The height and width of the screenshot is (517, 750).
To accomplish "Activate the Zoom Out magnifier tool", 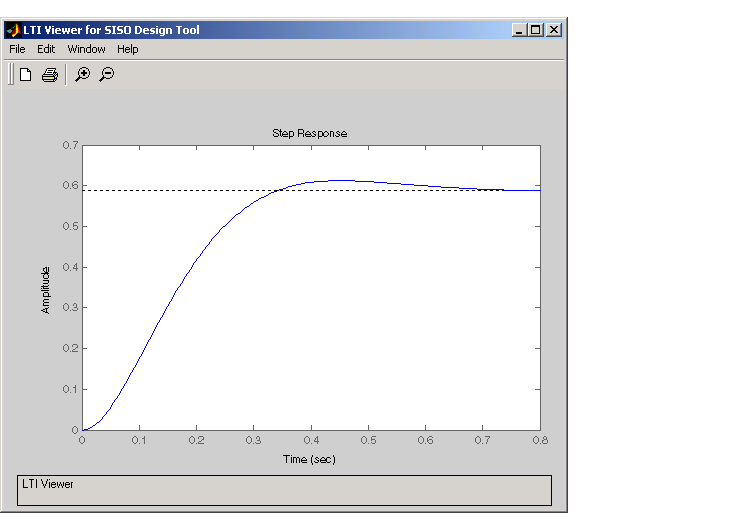I will (x=106, y=74).
